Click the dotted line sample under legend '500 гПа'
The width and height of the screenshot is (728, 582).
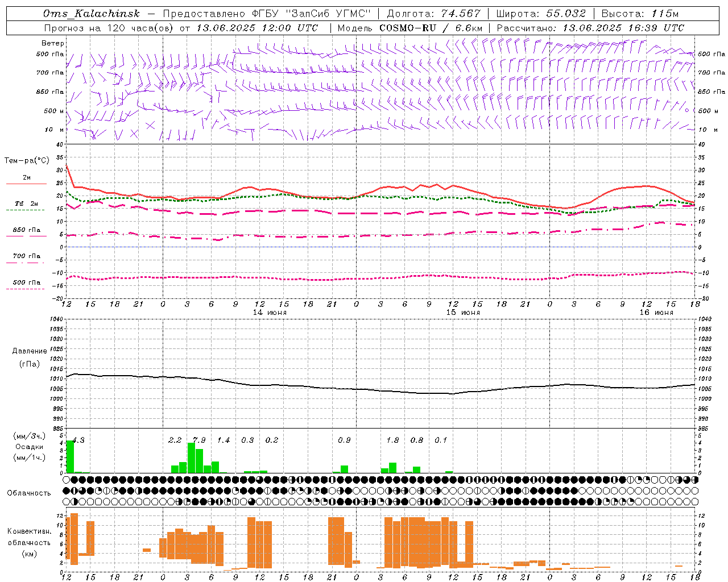coord(25,289)
